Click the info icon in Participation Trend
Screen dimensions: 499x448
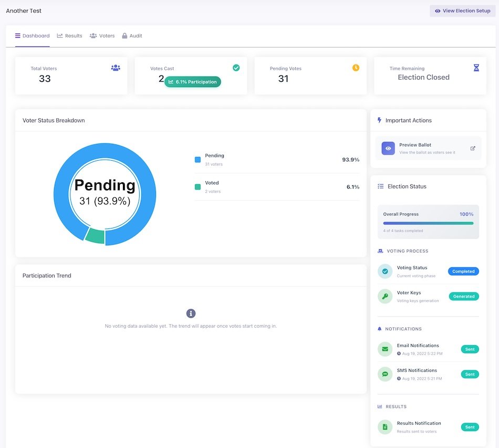[191, 314]
